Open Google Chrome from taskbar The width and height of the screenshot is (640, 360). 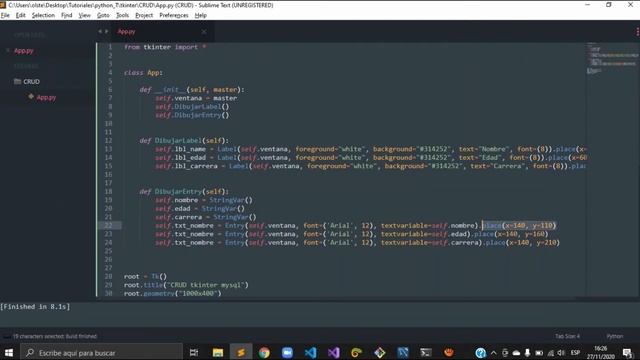coord(264,352)
